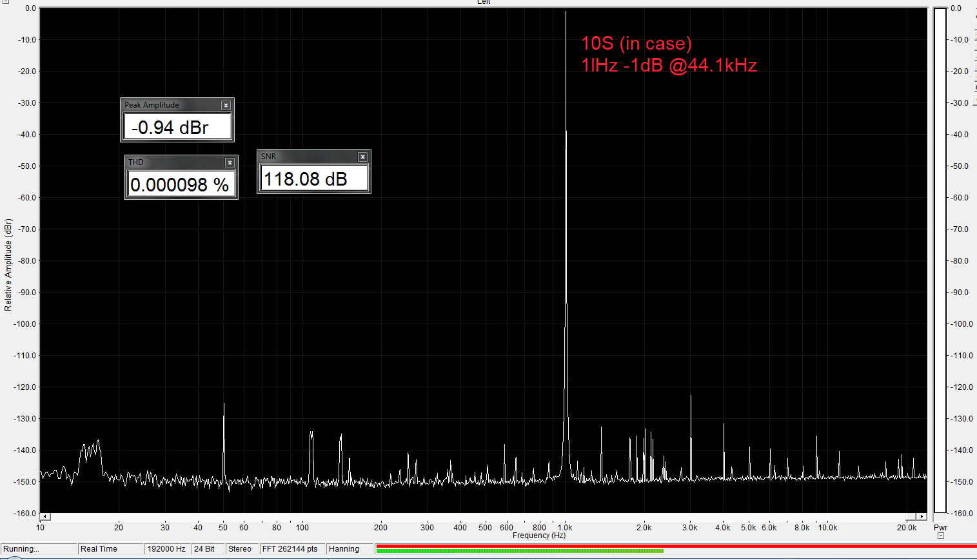Click the 1kHz -1dB @44.1kHz annotation line
This screenshot has height=560, width=977.
click(669, 65)
